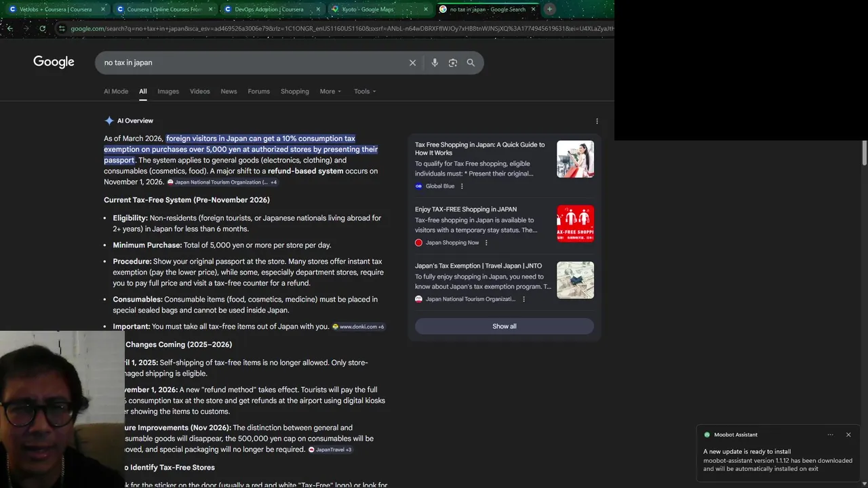Clear the search query with X
Image resolution: width=868 pixels, height=488 pixels.
(x=412, y=62)
